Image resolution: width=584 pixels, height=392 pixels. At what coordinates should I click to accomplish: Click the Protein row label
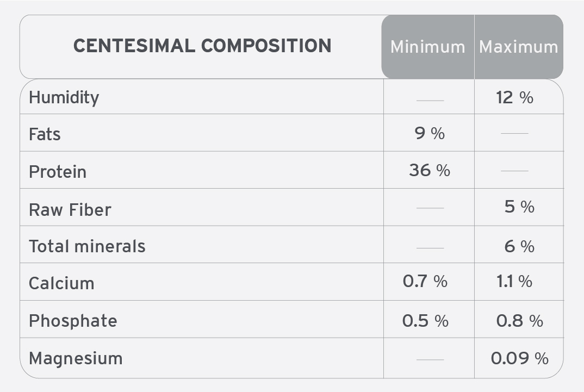point(58,172)
